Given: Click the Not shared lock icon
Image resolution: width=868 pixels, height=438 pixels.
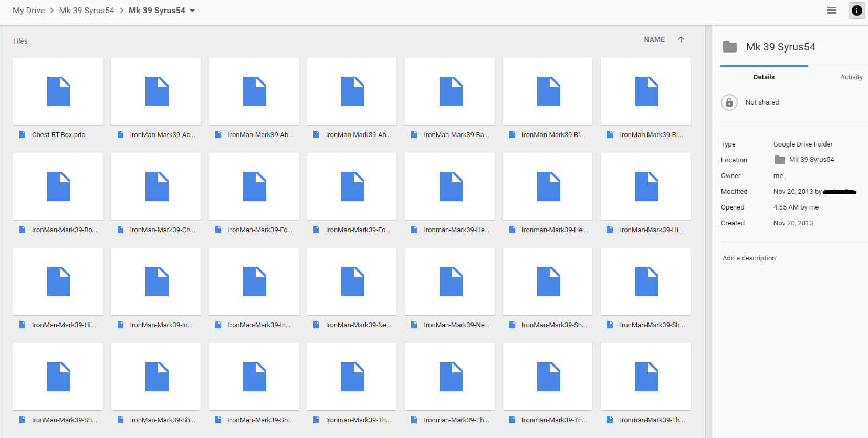Looking at the screenshot, I should pyautogui.click(x=729, y=102).
